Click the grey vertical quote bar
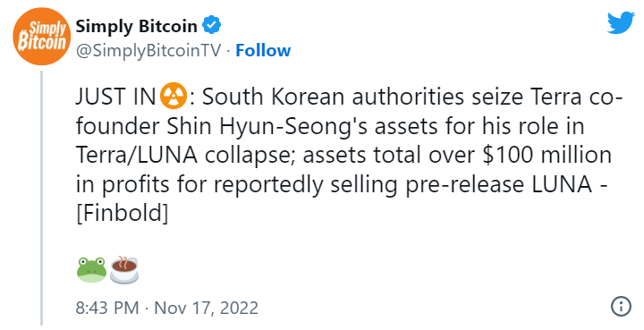This screenshot has height=330, width=644. (x=41, y=198)
